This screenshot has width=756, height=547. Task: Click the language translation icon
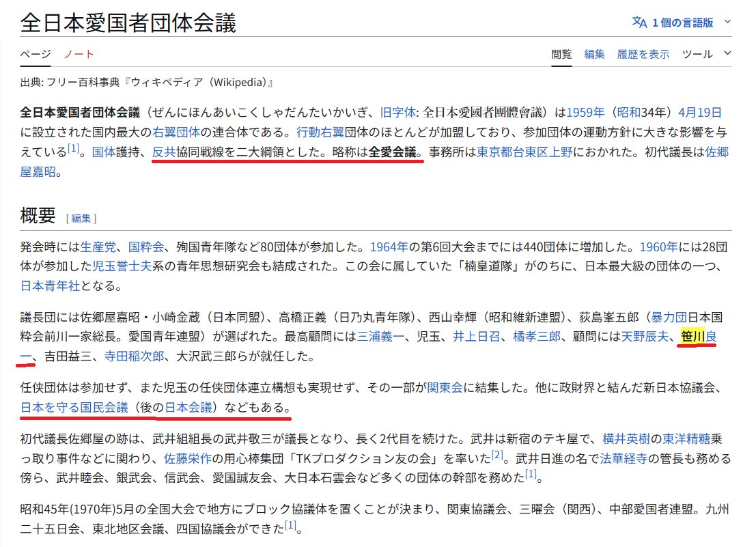pos(639,22)
